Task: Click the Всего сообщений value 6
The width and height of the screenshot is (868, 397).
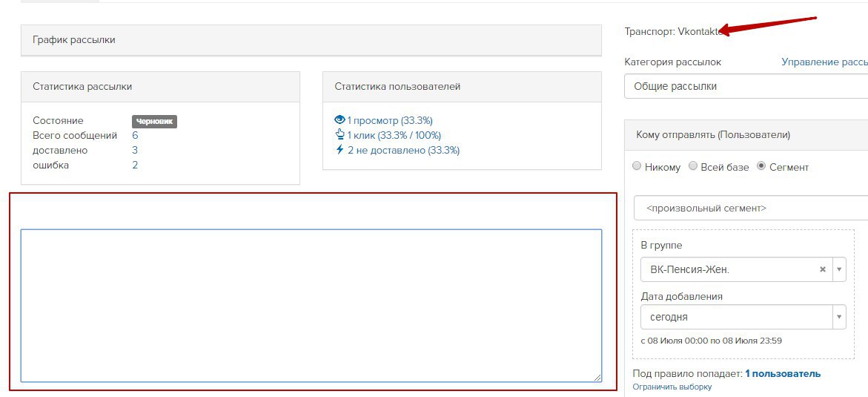Action: point(135,135)
